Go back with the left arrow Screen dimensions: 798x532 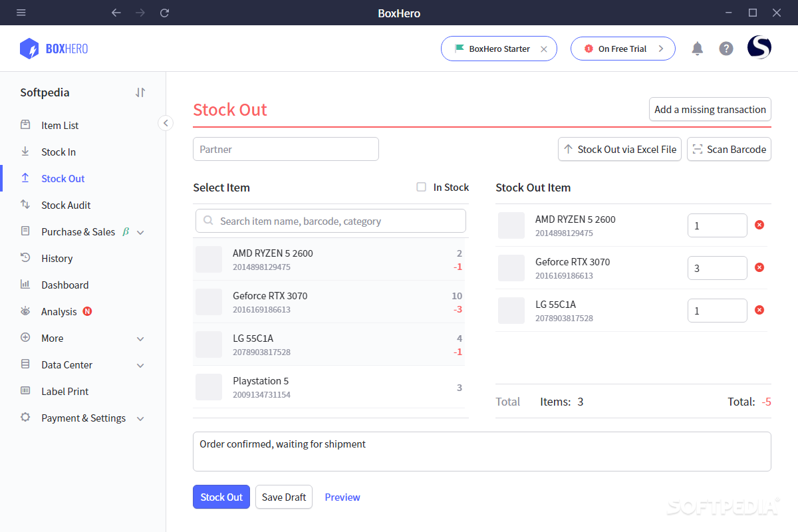click(x=116, y=13)
